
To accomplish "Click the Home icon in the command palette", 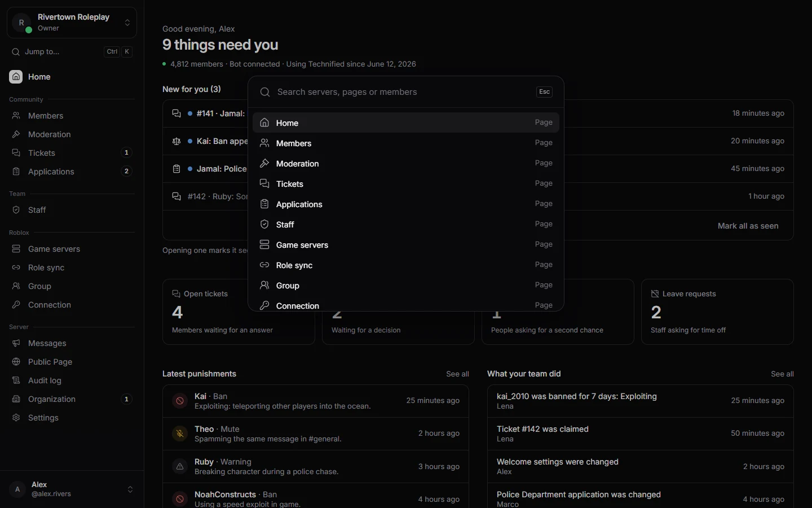I will (x=264, y=122).
